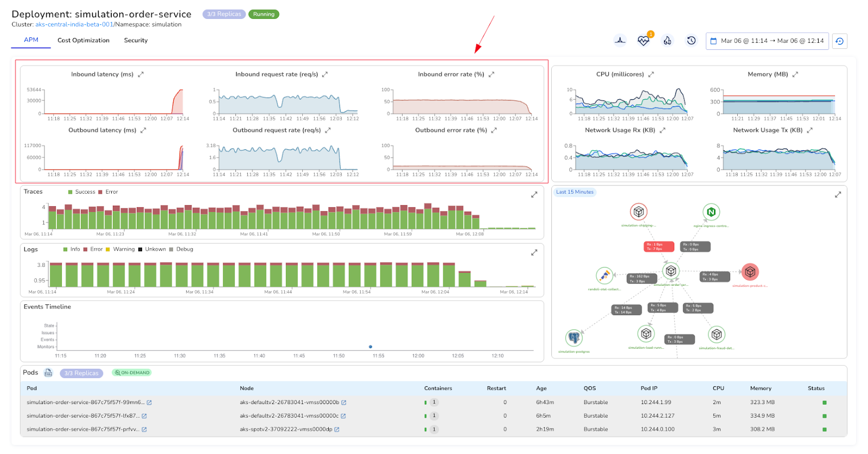Expand the Outbound error rate chart

(x=494, y=130)
